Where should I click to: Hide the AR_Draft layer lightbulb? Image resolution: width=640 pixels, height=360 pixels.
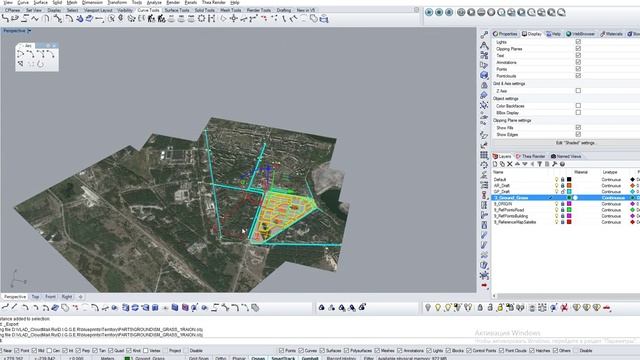(556, 186)
